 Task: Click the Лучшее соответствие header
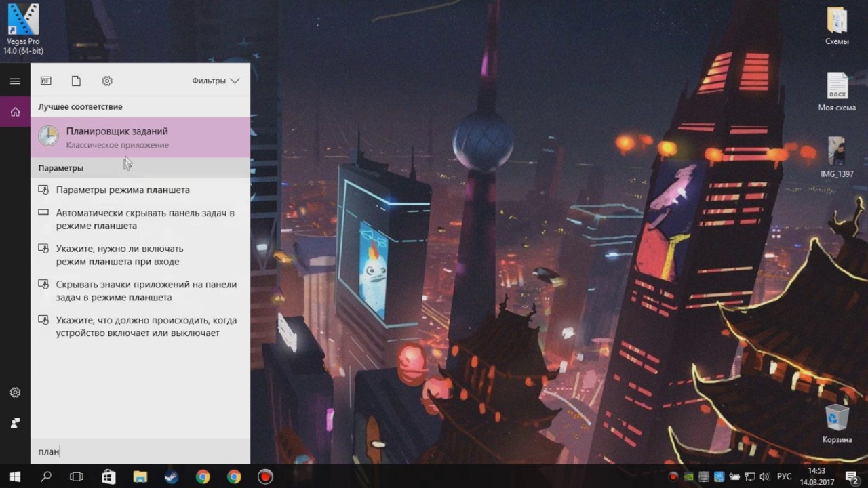pyautogui.click(x=80, y=106)
